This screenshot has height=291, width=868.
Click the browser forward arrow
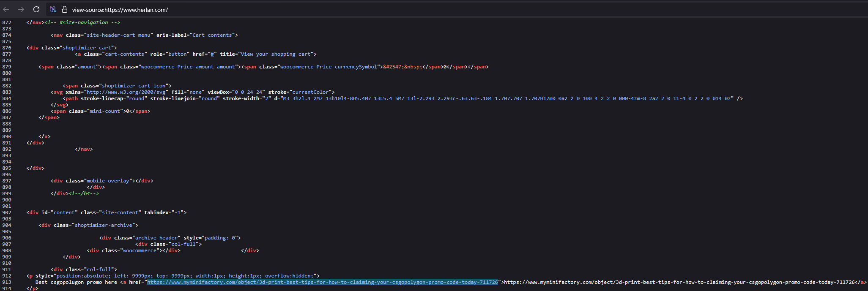pyautogui.click(x=21, y=9)
